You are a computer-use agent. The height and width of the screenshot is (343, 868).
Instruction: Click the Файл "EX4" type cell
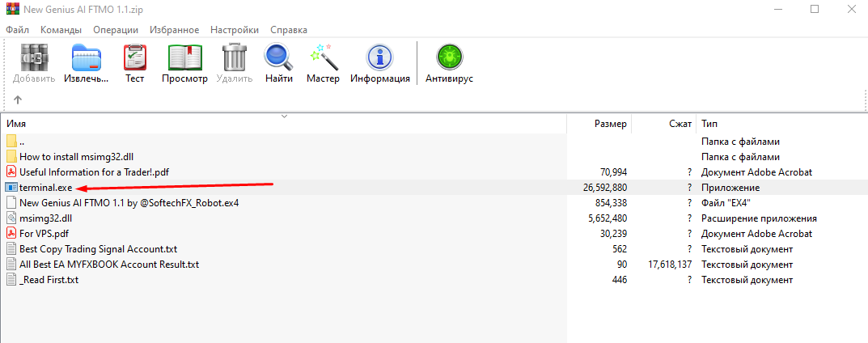726,203
